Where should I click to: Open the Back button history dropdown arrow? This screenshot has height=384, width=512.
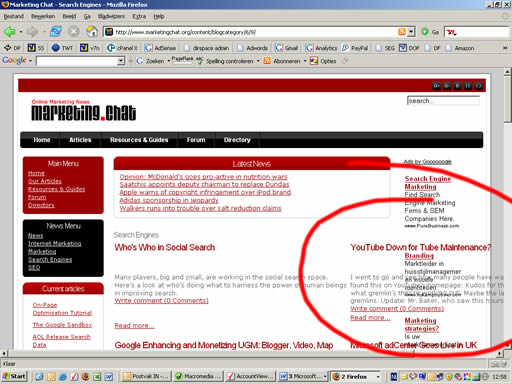pos(21,32)
